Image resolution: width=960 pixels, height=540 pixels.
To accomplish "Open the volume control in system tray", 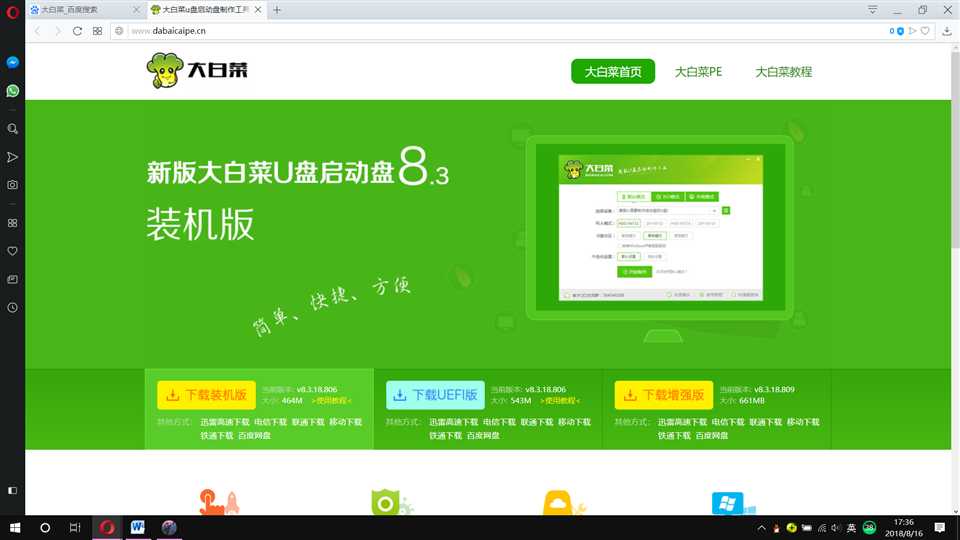I will tap(836, 528).
